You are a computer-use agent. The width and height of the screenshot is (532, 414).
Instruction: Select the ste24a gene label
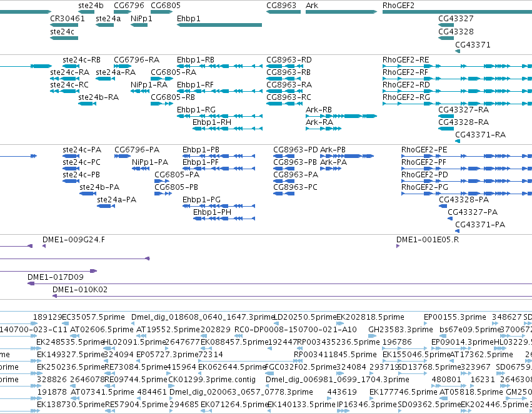108,18
